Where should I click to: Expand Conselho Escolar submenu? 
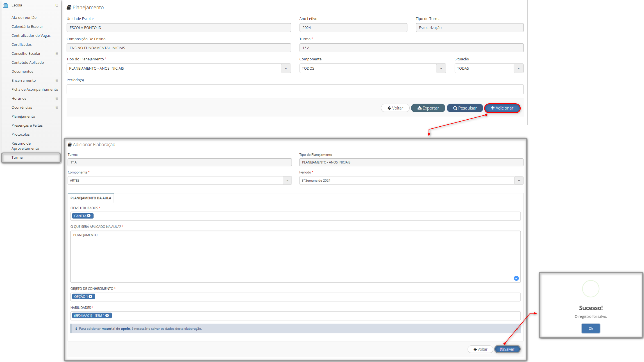(57, 54)
